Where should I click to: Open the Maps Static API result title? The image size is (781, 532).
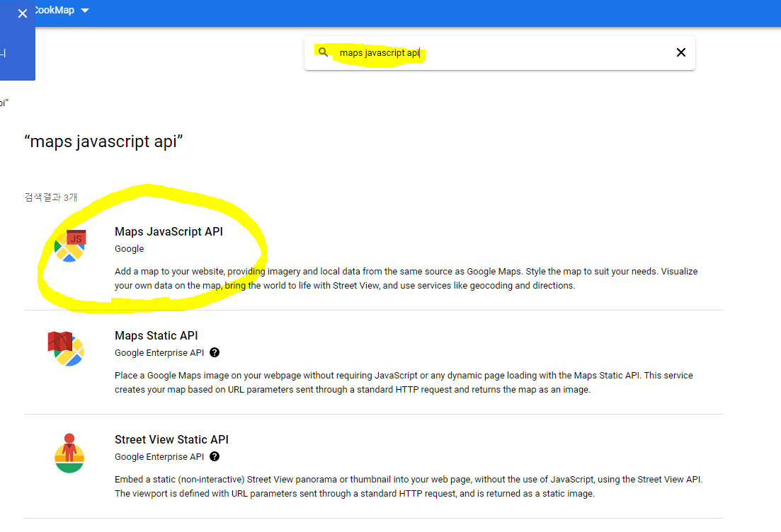pos(156,335)
